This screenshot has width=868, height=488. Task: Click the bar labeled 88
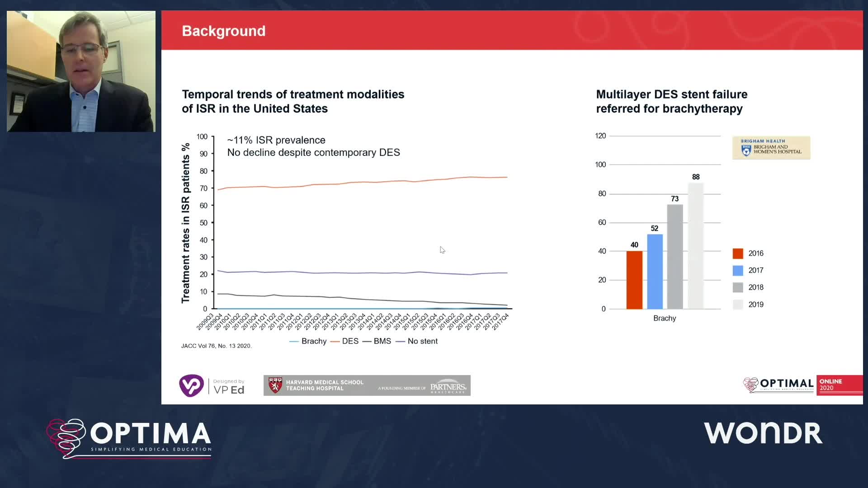tap(695, 246)
